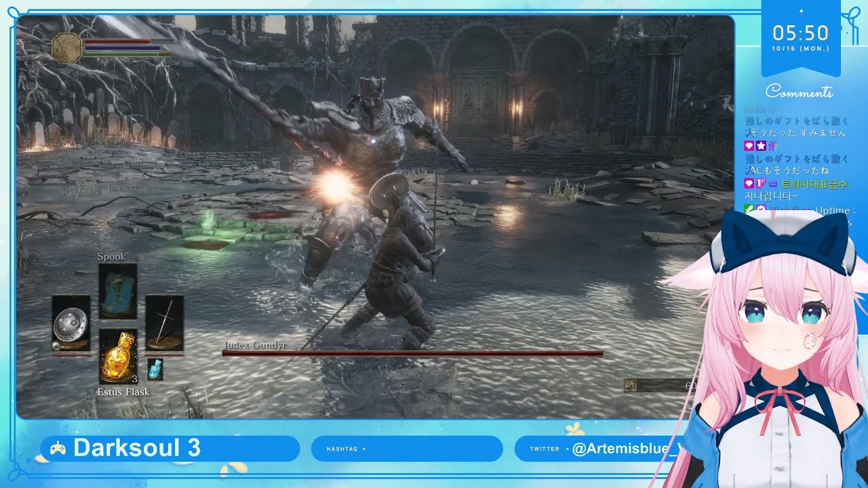Click the username 트위치대표금수
The width and height of the screenshot is (868, 488).
tap(814, 184)
